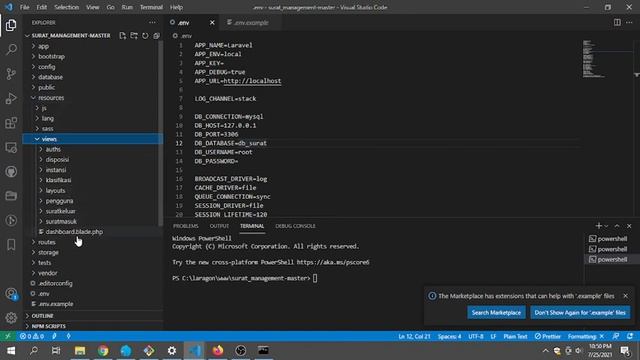This screenshot has height=360, width=640.
Task: Switch to the DEBUG CONSOLE tab
Action: tap(295, 226)
